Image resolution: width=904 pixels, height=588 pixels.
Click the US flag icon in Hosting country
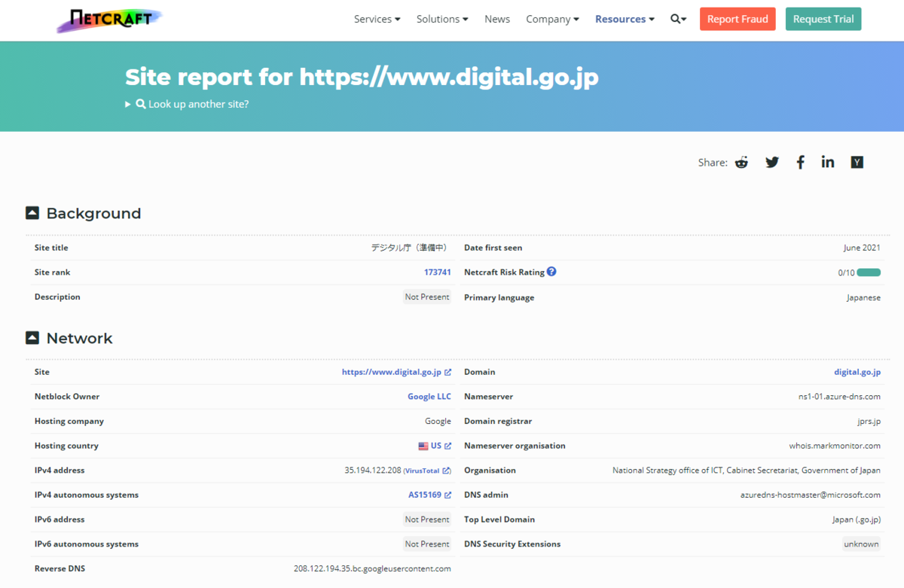[x=423, y=446]
